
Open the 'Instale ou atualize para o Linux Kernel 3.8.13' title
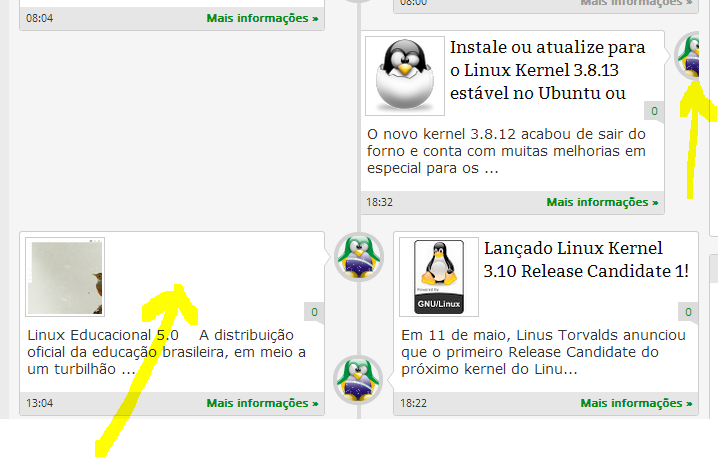(548, 70)
